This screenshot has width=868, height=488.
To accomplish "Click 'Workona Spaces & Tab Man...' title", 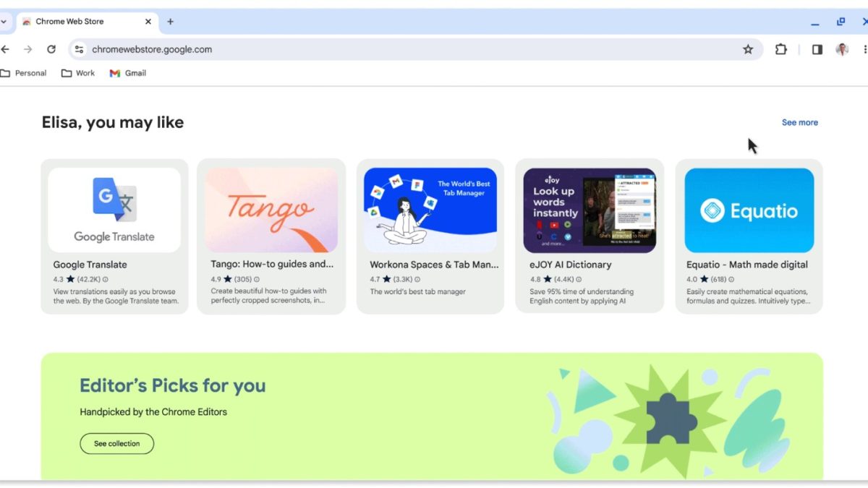I will coord(434,265).
